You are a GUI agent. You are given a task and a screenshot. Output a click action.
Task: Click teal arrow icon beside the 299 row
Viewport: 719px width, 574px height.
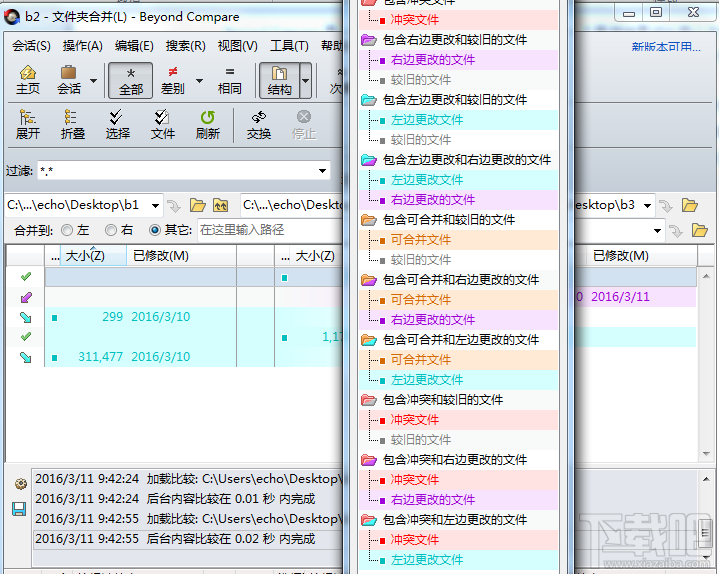click(x=26, y=317)
